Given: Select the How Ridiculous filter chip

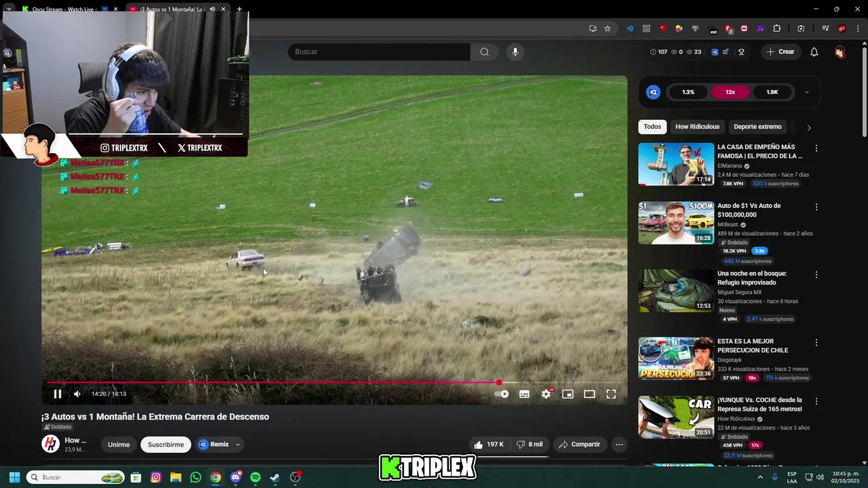Looking at the screenshot, I should coord(697,127).
